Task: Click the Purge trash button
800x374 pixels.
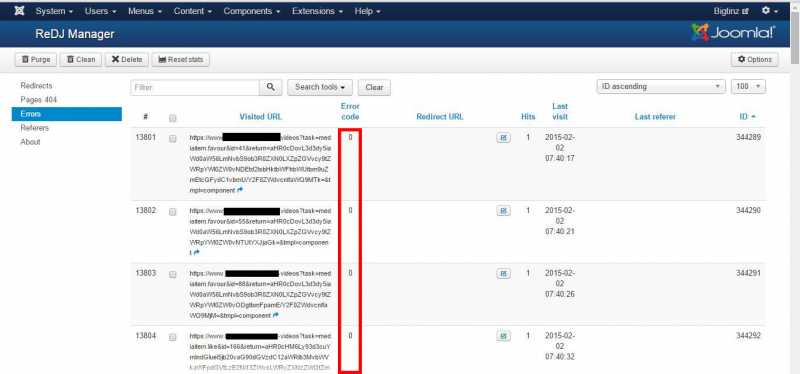Action: 36,60
